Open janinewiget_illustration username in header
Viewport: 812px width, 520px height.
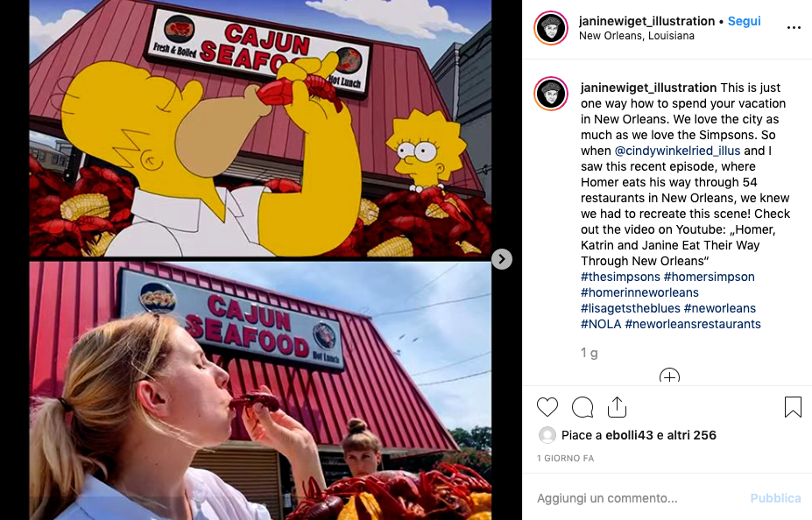(x=646, y=21)
